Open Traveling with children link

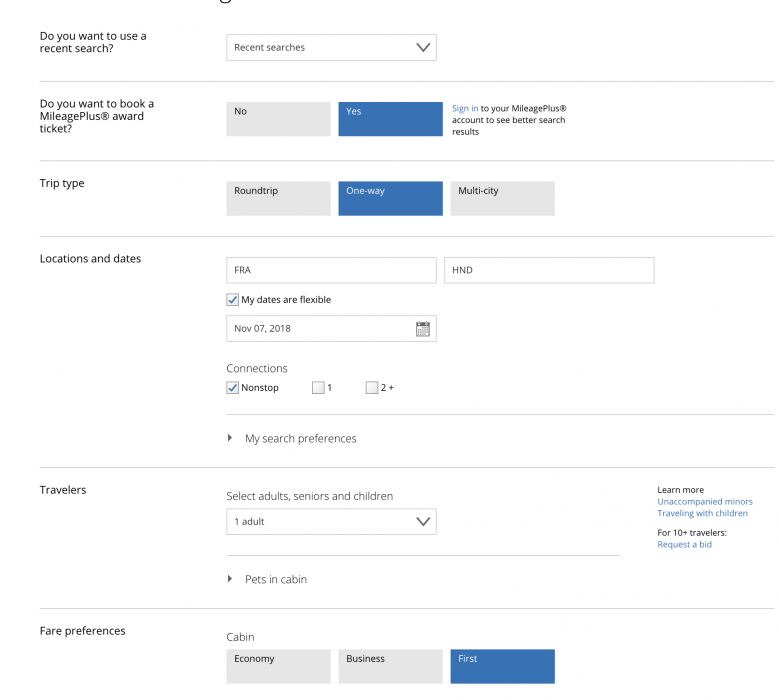coord(702,514)
